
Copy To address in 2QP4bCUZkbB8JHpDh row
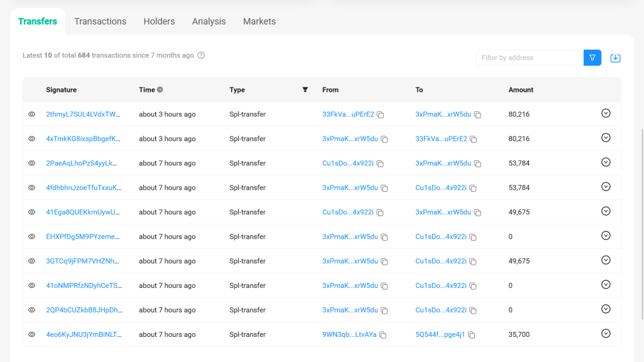tap(473, 310)
